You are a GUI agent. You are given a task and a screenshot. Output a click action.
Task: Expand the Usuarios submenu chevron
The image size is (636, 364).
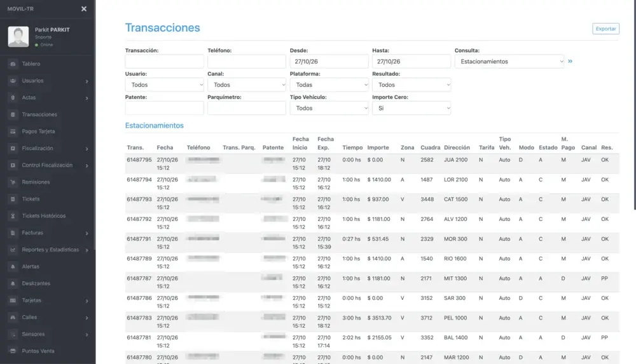tap(86, 81)
